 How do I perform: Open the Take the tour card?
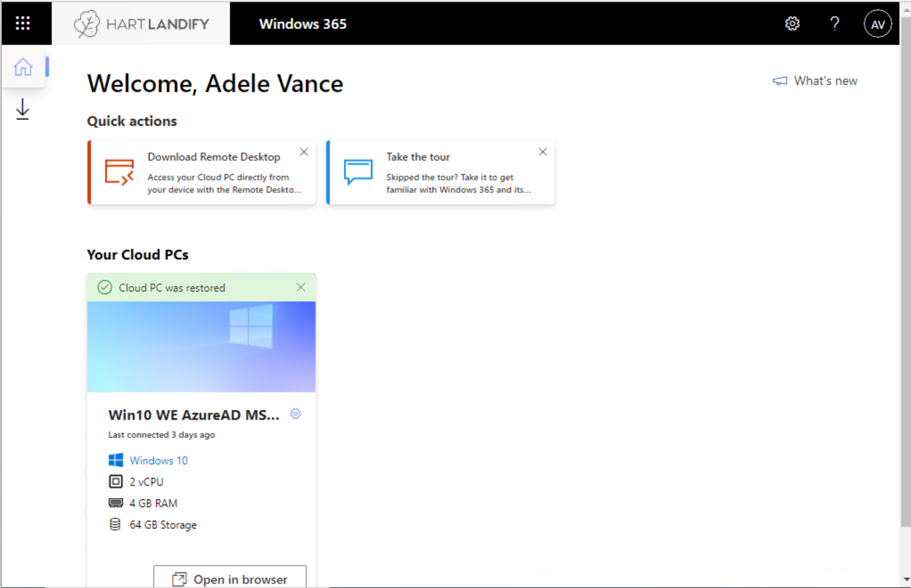click(440, 172)
